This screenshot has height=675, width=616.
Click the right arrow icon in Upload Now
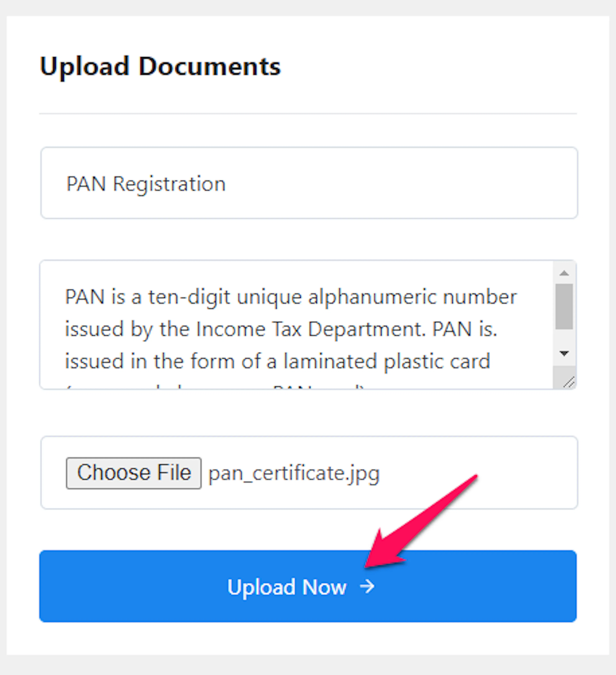tap(367, 587)
